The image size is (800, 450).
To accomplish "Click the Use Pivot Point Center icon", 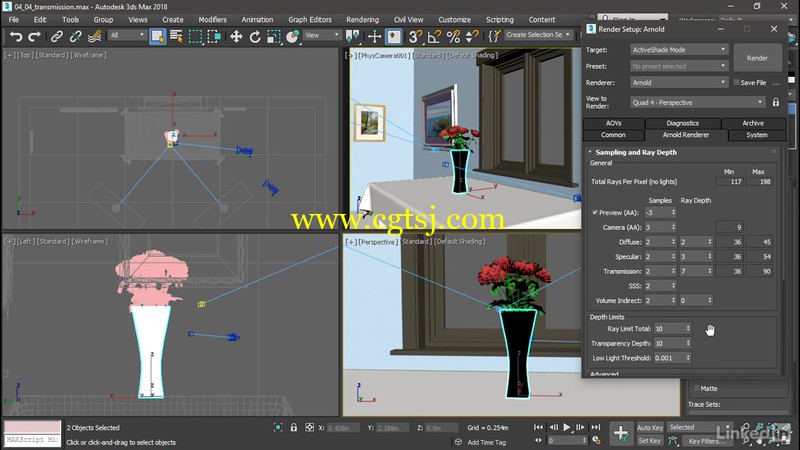I will [353, 36].
